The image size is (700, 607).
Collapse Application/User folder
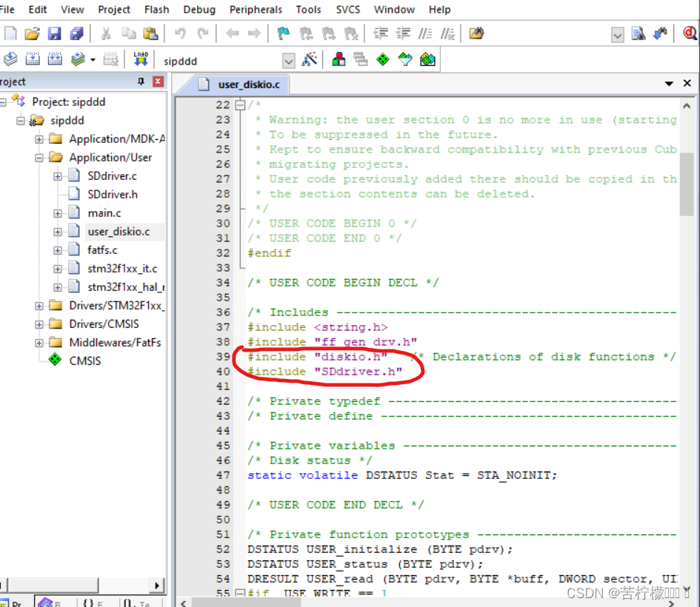39,158
